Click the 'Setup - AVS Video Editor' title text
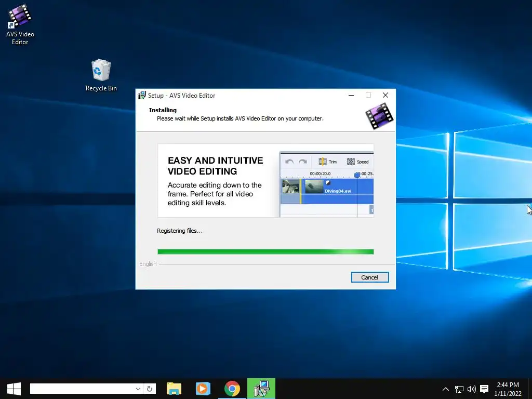Viewport: 532px width, 399px height. click(x=181, y=96)
